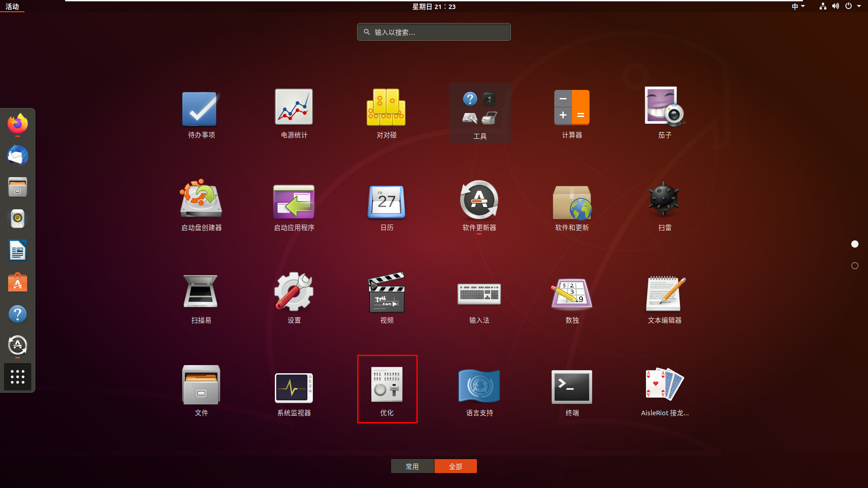Launch the 系统监视器 system monitor
868x488 pixels.
[x=294, y=388]
